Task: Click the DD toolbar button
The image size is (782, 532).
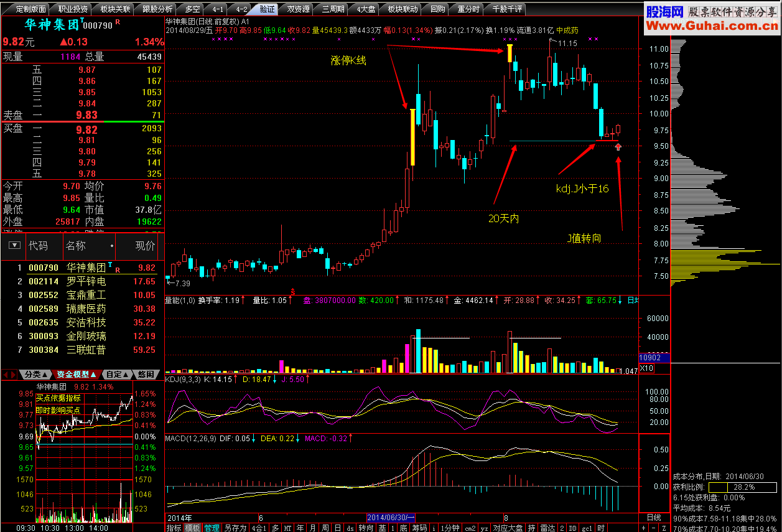Action: [x=572, y=528]
